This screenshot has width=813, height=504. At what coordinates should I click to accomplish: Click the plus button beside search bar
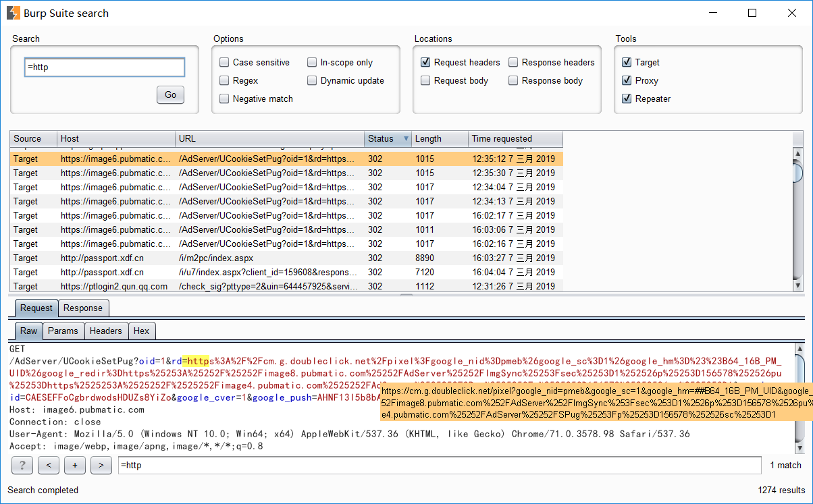(x=75, y=465)
